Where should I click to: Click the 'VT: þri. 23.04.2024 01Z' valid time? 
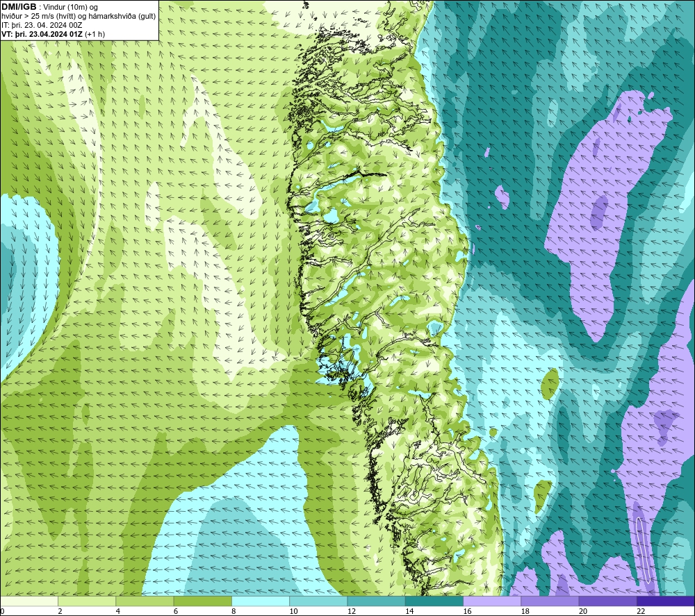[x=42, y=34]
